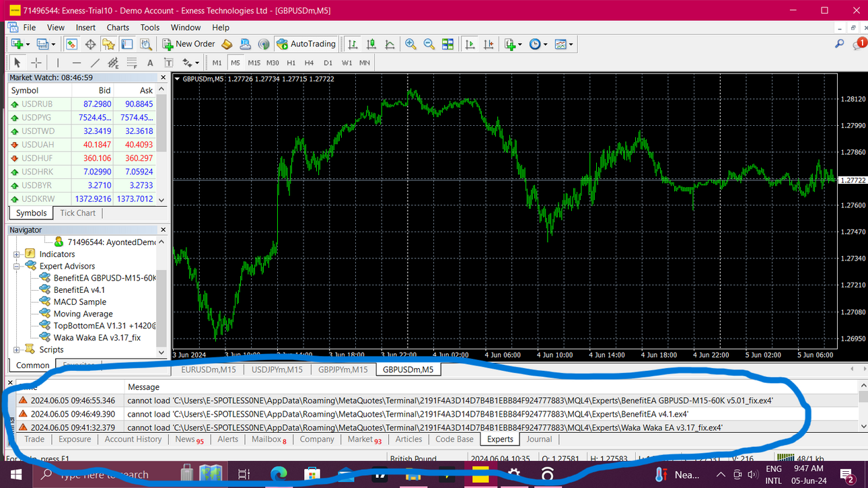Open the File menu
The image size is (868, 488).
tap(30, 28)
